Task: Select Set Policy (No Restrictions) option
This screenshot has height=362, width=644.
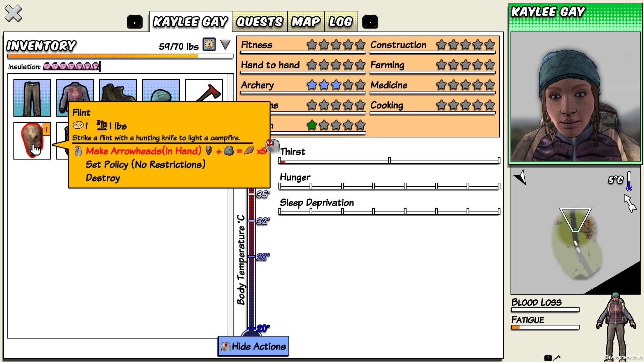Action: pos(146,165)
